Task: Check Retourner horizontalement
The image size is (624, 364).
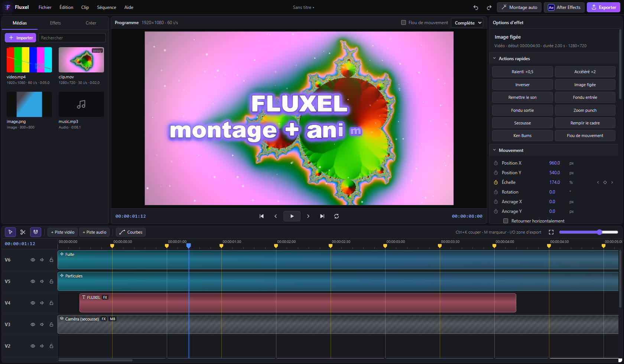Action: pyautogui.click(x=506, y=221)
